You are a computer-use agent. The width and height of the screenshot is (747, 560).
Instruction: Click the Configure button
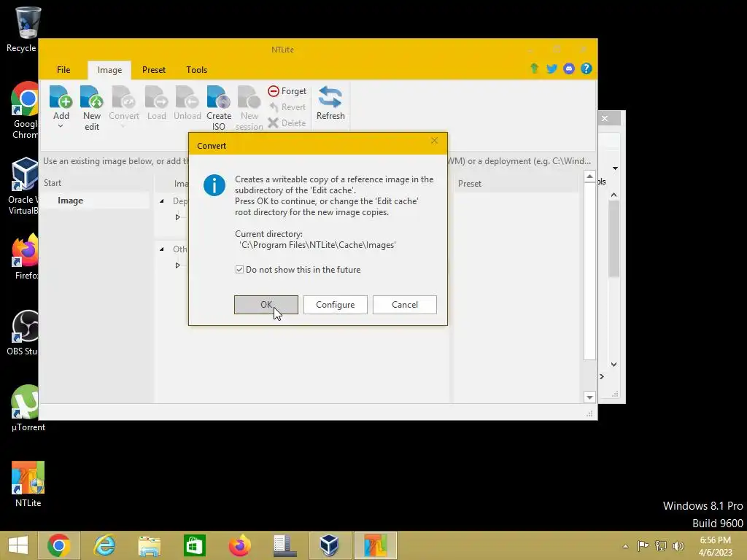click(x=336, y=305)
